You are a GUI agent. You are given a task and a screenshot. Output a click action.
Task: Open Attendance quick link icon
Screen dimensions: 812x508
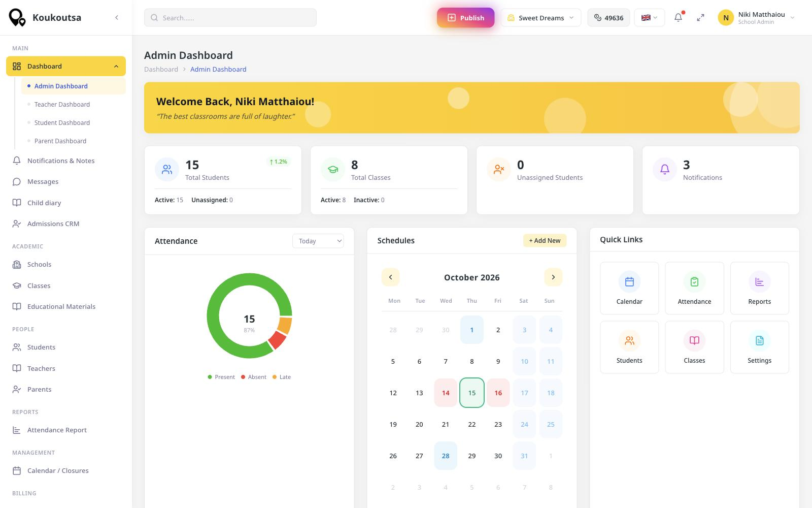[x=694, y=282]
